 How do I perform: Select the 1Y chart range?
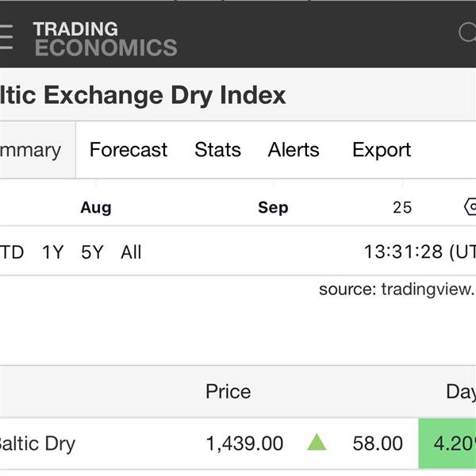(x=53, y=252)
